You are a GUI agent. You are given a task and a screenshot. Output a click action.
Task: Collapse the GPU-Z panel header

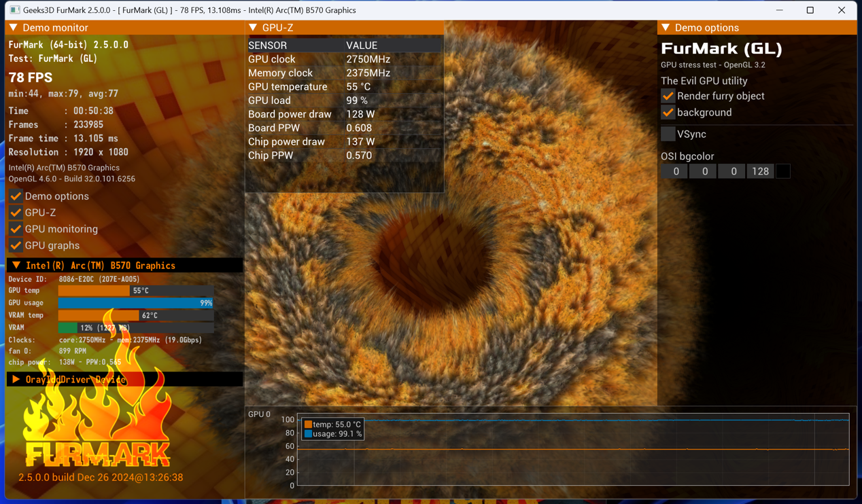coord(253,28)
